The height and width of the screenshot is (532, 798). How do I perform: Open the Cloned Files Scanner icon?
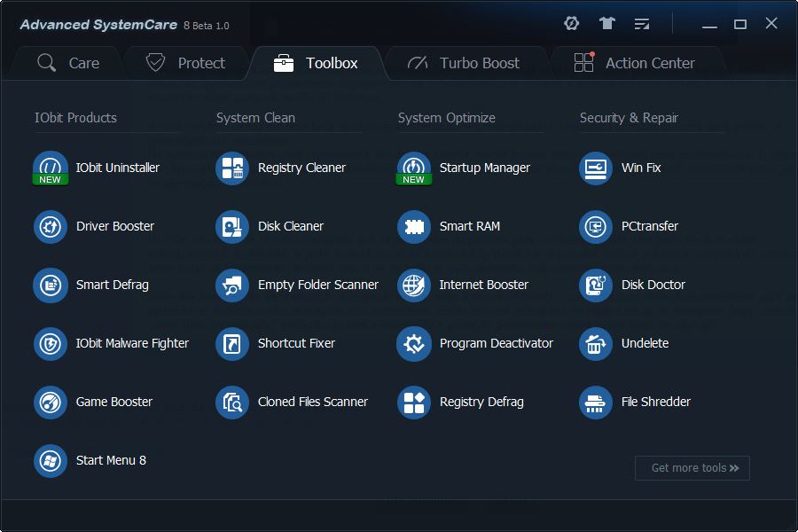tap(232, 403)
